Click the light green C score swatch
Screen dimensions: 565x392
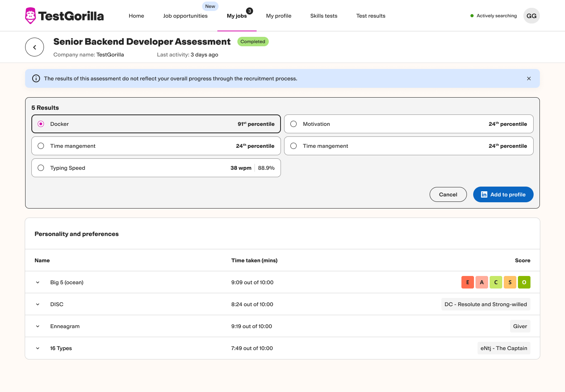pyautogui.click(x=496, y=282)
